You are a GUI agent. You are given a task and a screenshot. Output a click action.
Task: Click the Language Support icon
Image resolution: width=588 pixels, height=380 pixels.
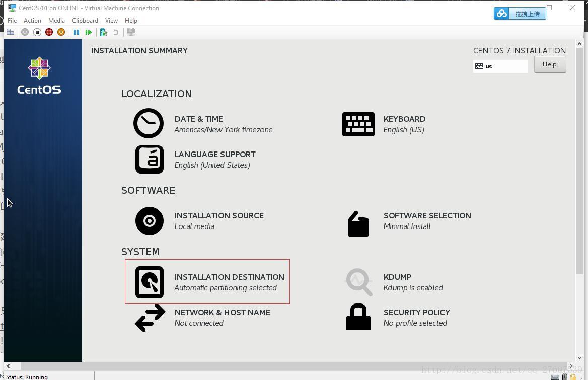(x=149, y=159)
